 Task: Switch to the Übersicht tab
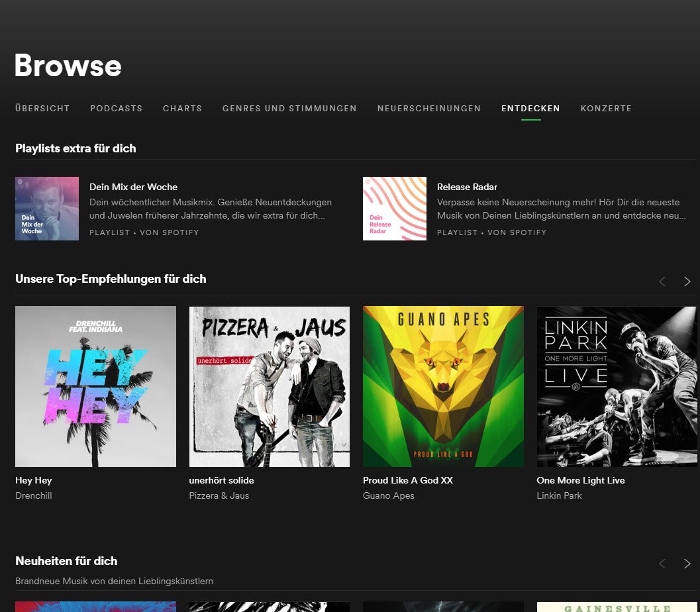(42, 108)
